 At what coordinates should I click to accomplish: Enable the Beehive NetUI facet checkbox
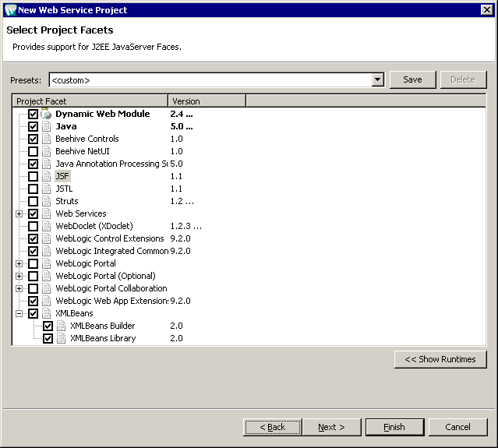(x=33, y=151)
